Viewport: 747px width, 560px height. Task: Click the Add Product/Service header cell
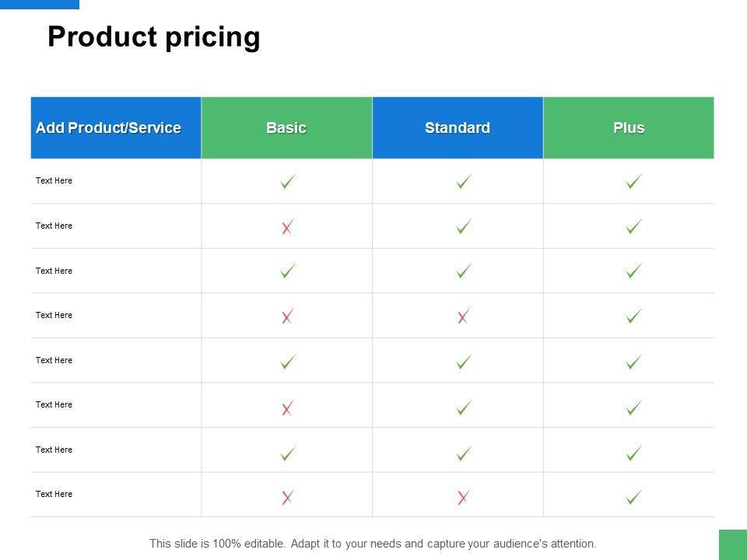(109, 128)
